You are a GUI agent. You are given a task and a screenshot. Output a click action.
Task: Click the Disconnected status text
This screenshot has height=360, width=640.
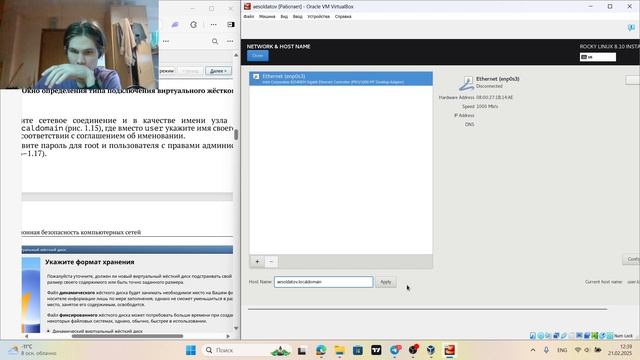[489, 86]
